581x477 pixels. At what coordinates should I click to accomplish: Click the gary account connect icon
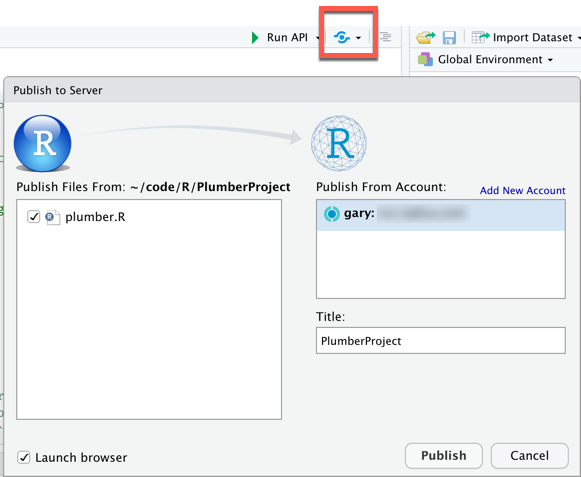tap(332, 214)
